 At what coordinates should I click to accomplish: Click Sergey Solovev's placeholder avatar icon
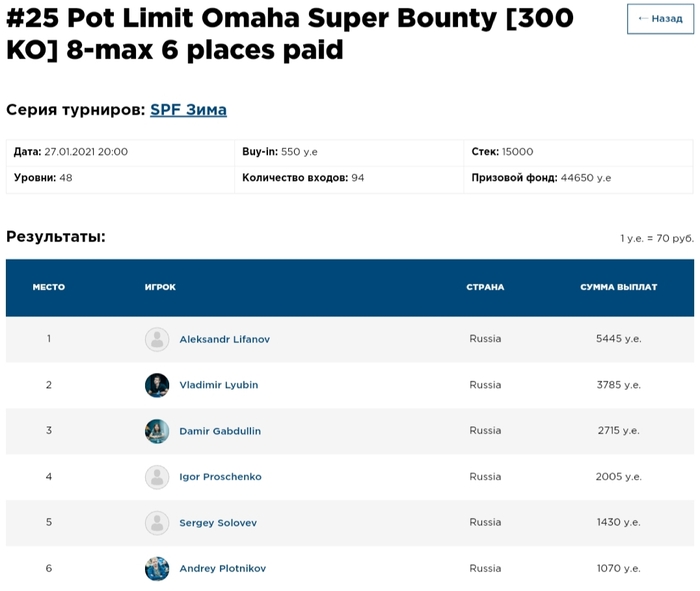click(157, 523)
